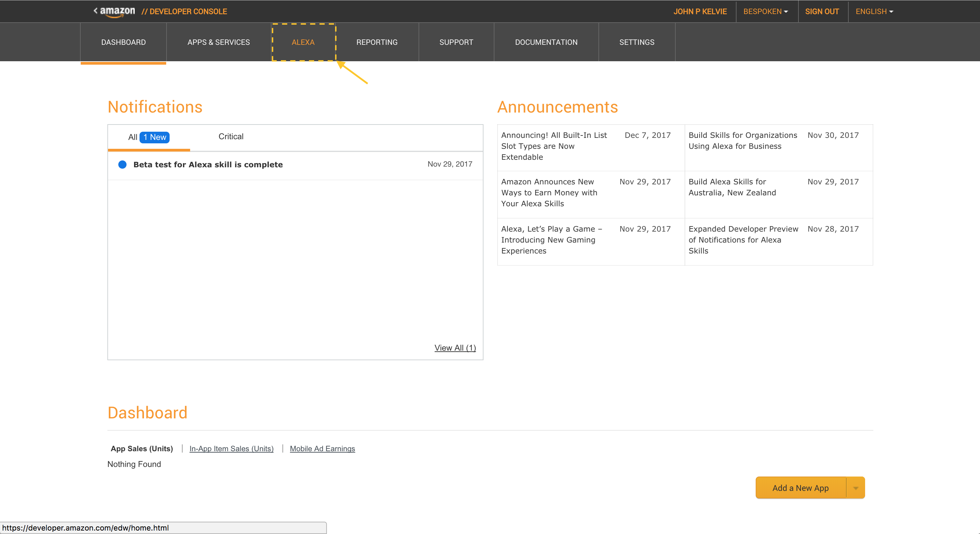Open announcement about Built-In List Slot Types
980x534 pixels.
[554, 146]
